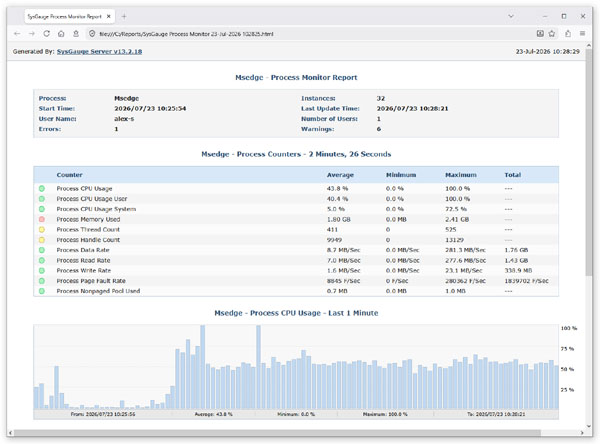Click green status dot for Process Nonpaged Pool Used
Viewport: 600px width, 444px height.
(42, 291)
